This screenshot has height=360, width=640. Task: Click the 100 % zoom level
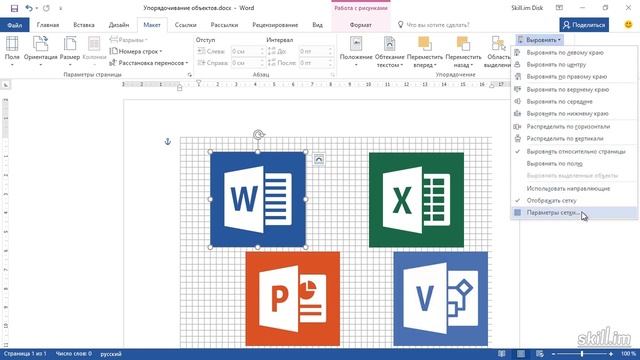629,354
